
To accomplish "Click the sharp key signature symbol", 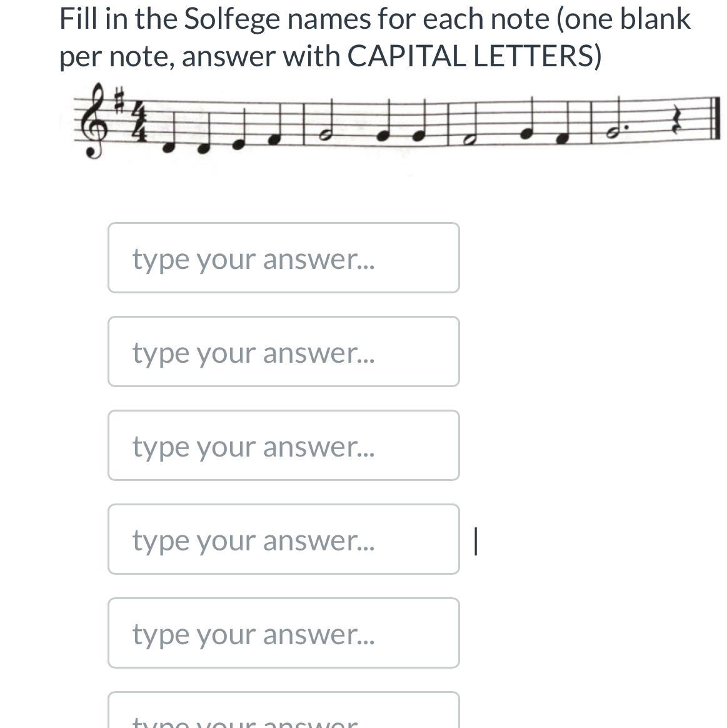I will pos(120,100).
